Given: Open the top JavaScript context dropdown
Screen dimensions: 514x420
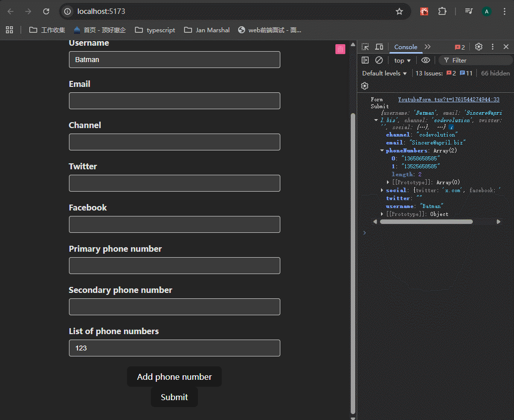Looking at the screenshot, I should tap(402, 60).
